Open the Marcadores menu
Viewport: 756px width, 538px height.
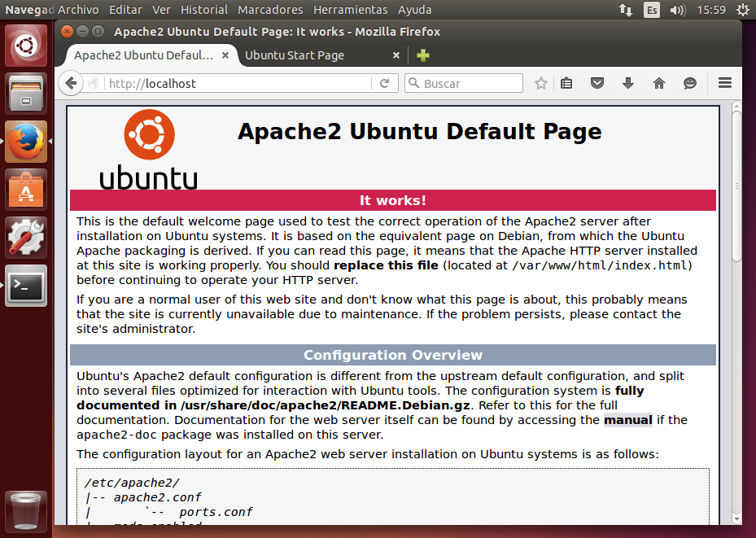[x=270, y=10]
